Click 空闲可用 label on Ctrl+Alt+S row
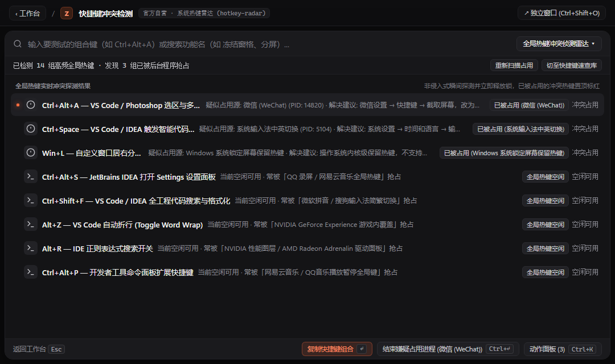This screenshot has height=364, width=615. coord(585,176)
